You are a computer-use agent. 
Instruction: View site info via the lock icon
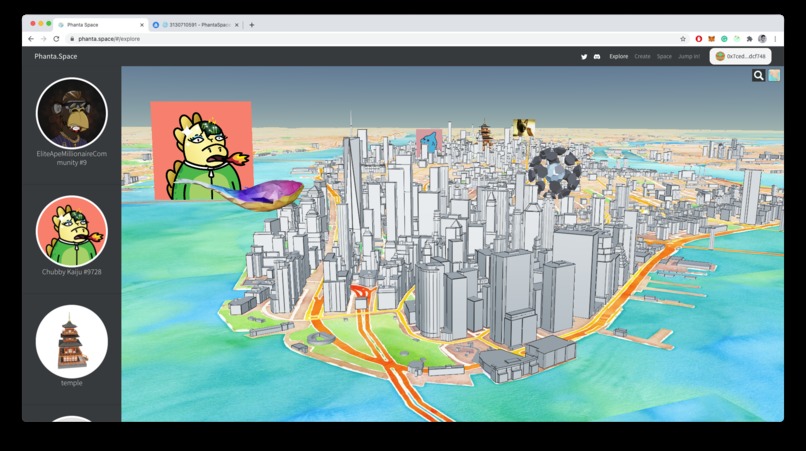click(72, 39)
